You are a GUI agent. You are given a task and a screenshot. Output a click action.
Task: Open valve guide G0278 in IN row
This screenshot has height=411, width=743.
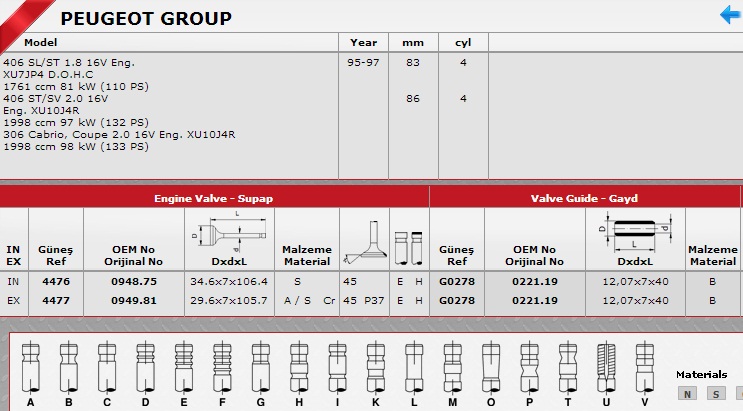click(457, 282)
